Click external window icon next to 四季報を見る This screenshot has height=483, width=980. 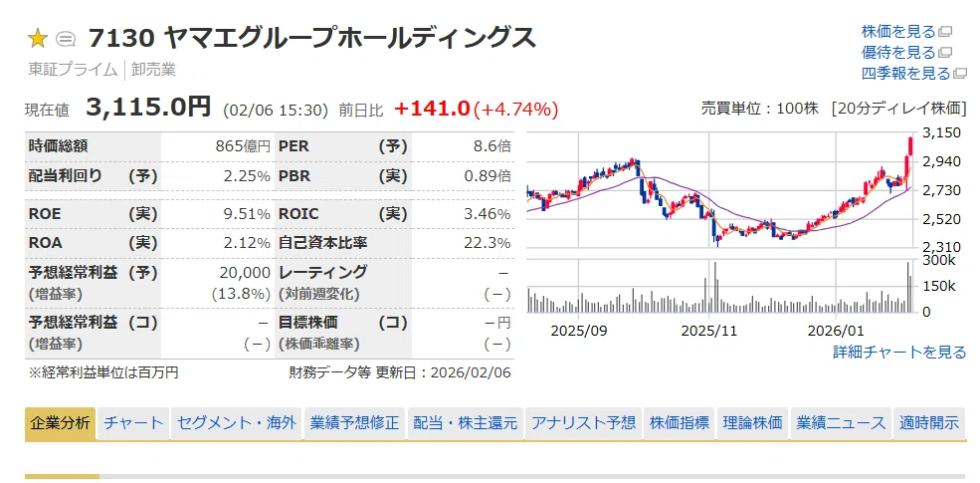(x=960, y=74)
